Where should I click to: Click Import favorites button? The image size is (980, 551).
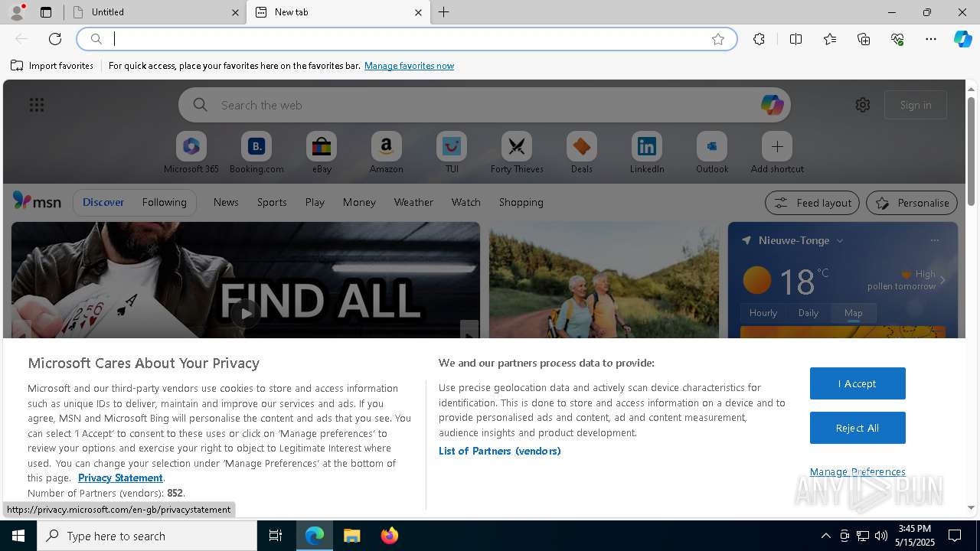(52, 66)
